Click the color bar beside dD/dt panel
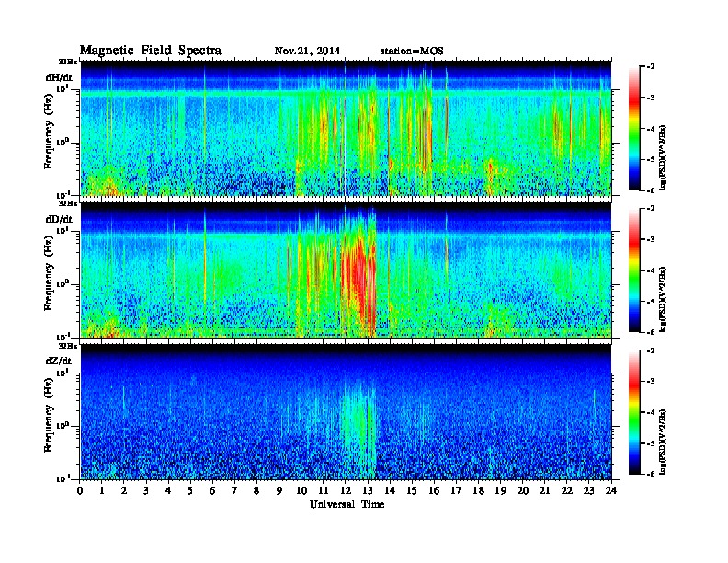 [x=634, y=270]
